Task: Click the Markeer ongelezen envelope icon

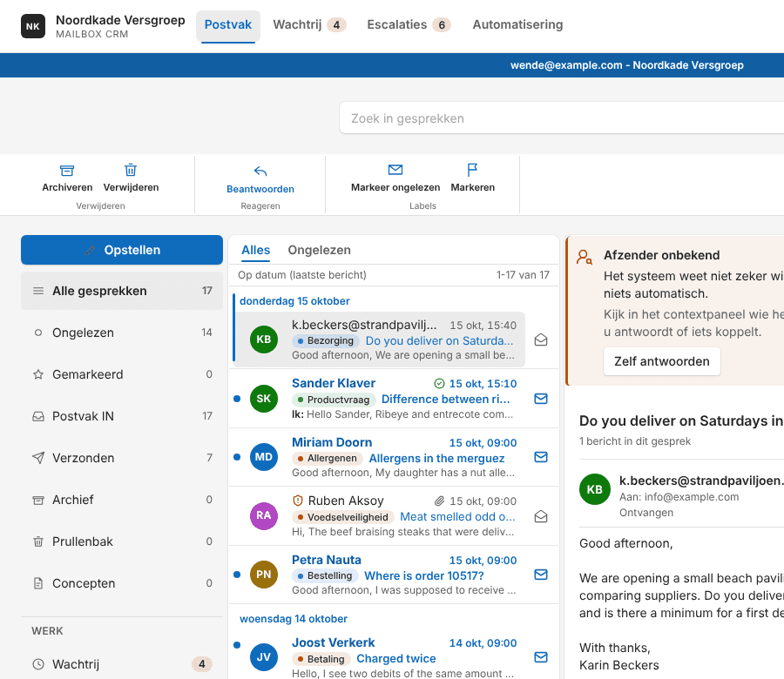Action: coord(395,170)
